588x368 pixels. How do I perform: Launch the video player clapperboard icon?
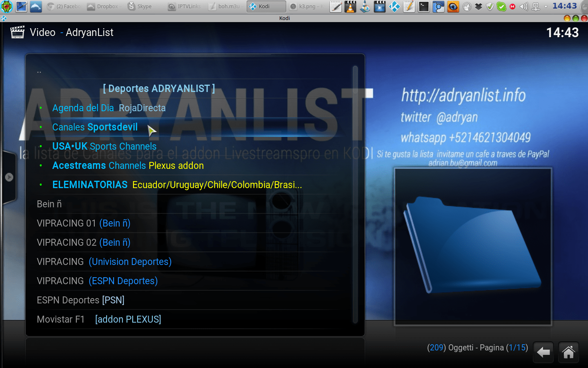tap(380, 7)
